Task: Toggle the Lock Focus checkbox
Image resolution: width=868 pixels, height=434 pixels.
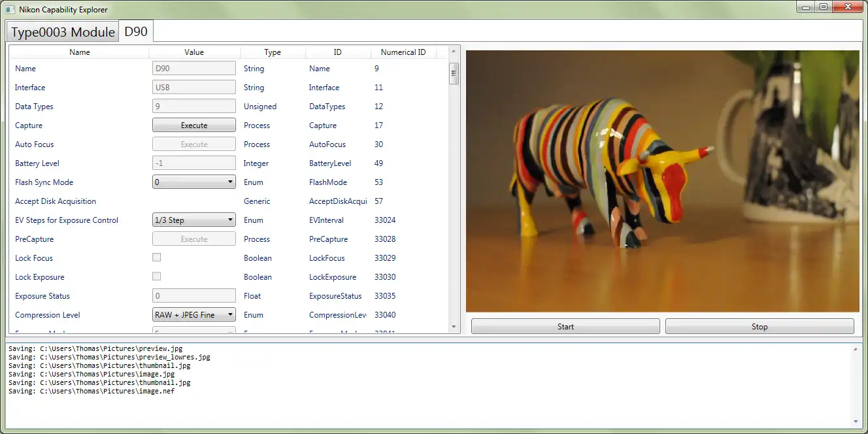Action: [157, 258]
